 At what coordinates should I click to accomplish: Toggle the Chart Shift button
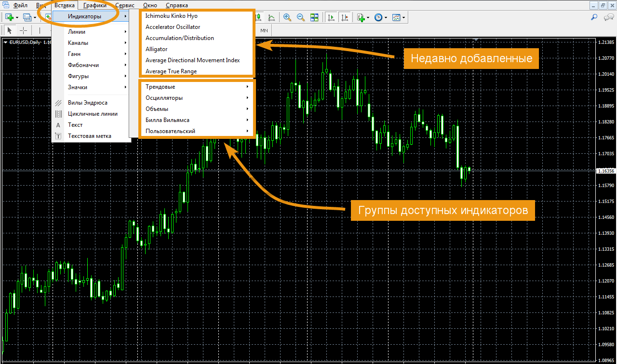point(345,17)
